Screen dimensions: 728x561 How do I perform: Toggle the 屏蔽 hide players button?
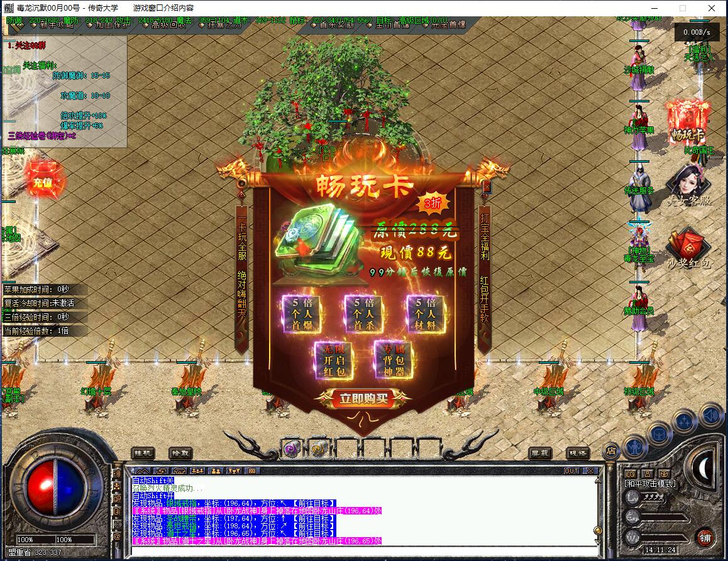click(540, 453)
